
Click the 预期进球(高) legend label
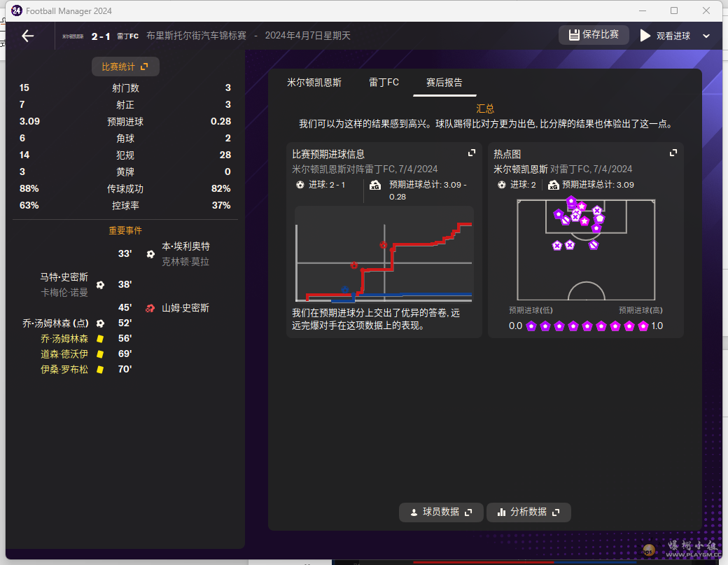pyautogui.click(x=640, y=310)
